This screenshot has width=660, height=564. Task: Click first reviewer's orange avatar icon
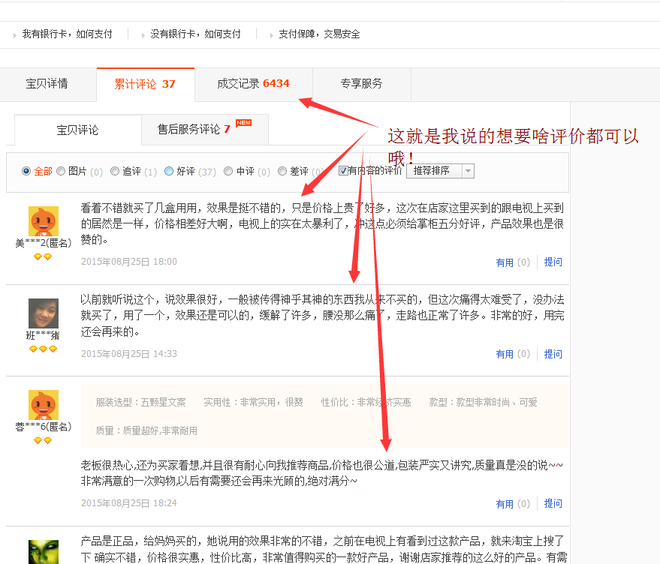click(42, 220)
